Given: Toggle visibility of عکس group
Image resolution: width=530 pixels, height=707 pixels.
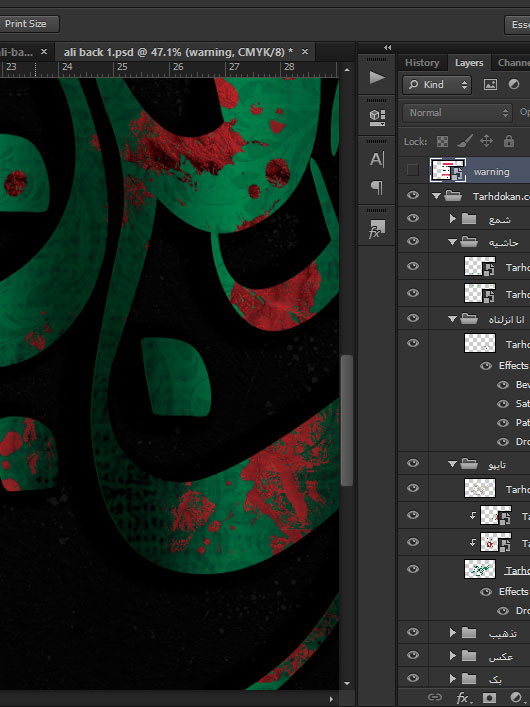Looking at the screenshot, I should pyautogui.click(x=413, y=655).
